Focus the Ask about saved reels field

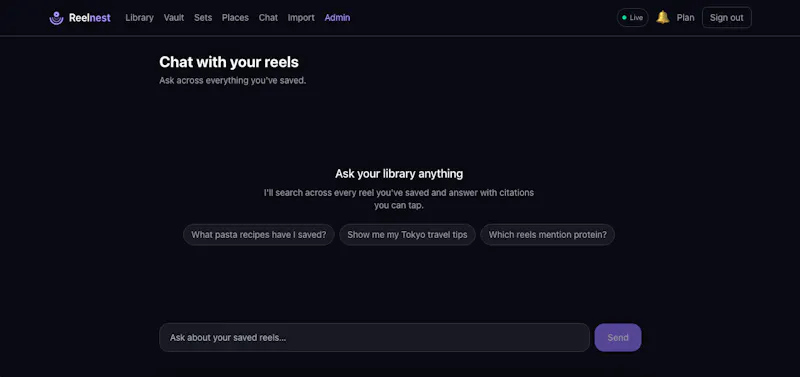(x=374, y=338)
